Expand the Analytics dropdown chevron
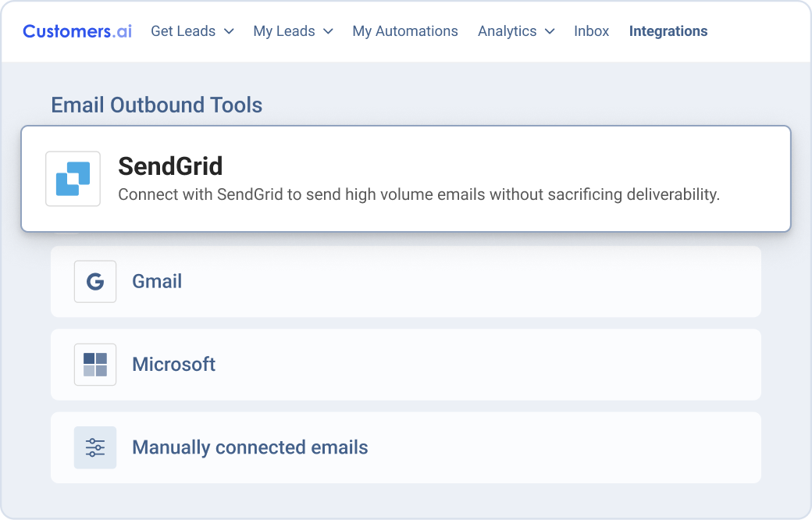This screenshot has width=812, height=520. coord(550,31)
